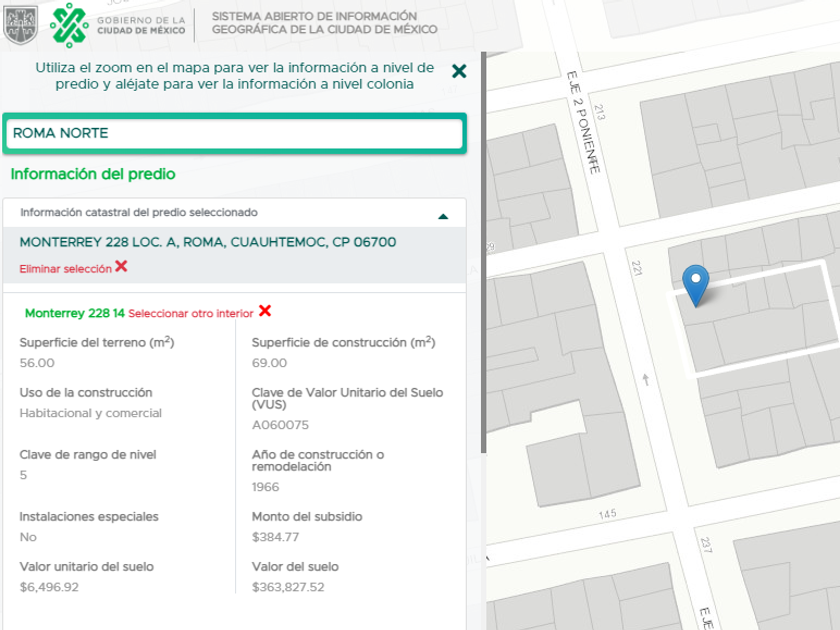
Task: Click the red X beside Eliminar selección
Action: [122, 266]
